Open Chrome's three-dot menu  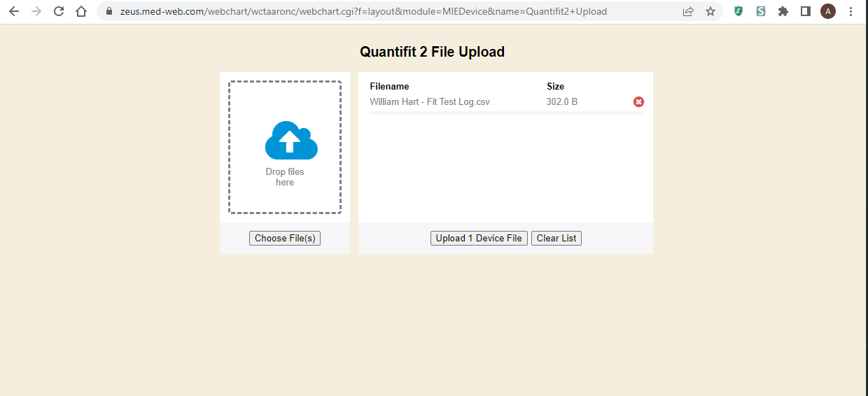(x=851, y=11)
